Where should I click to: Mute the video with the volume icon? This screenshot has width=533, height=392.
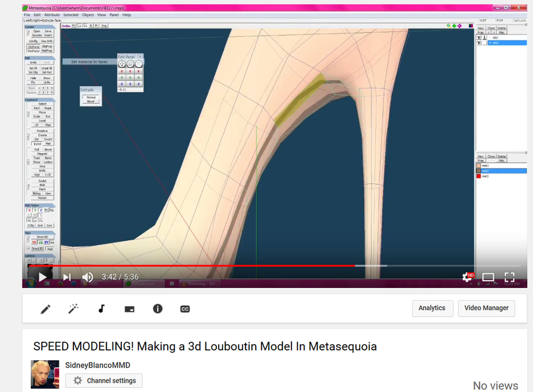[87, 277]
